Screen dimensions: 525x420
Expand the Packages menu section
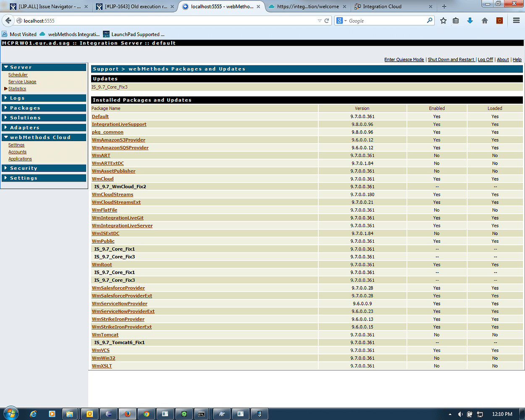pyautogui.click(x=44, y=108)
